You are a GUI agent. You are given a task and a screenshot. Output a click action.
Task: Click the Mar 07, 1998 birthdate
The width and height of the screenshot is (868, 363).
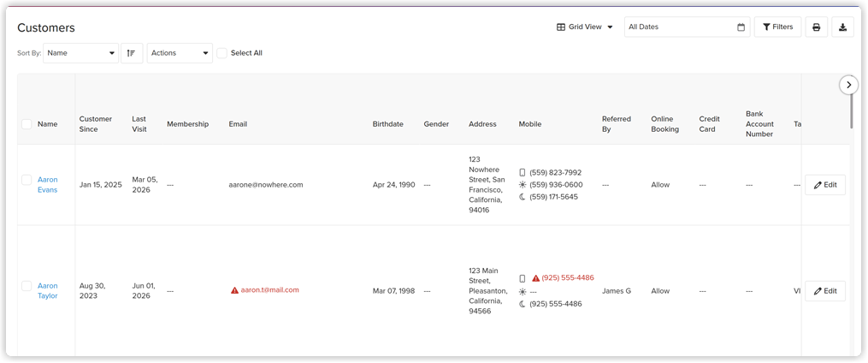393,291
